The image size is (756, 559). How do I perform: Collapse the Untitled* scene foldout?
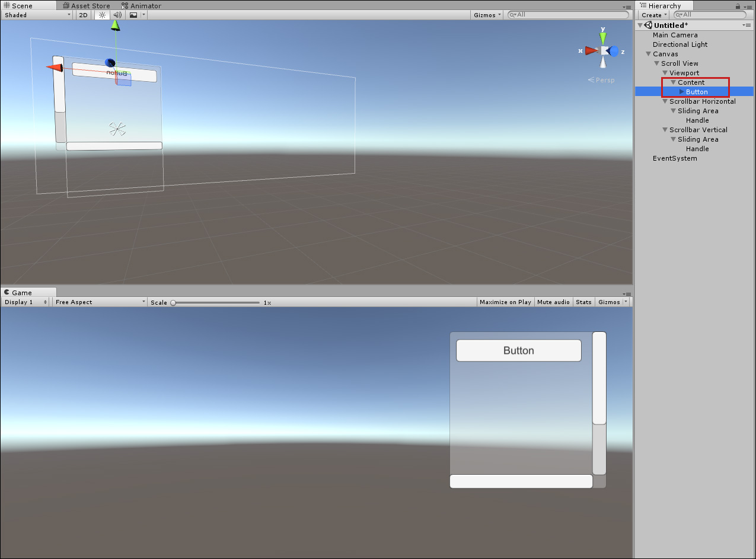[640, 25]
